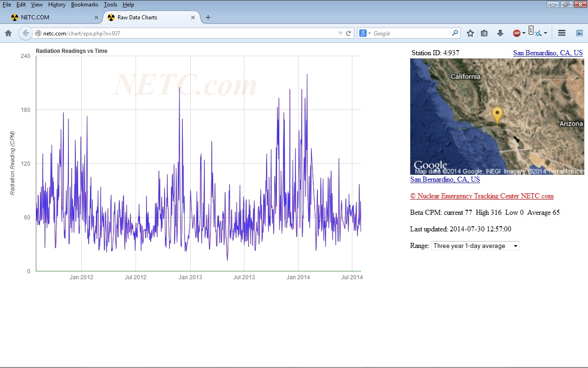Open the downloads panel
This screenshot has height=368, width=588.
coord(500,33)
